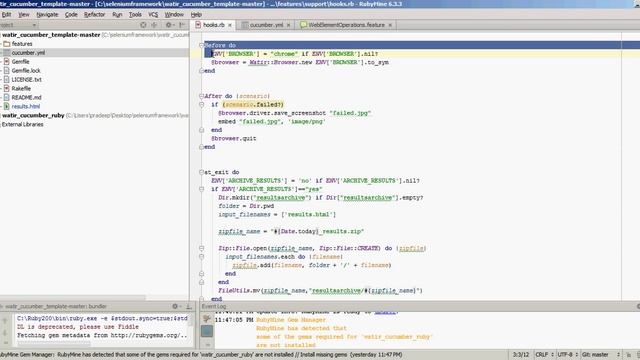The image size is (640, 360).
Task: Click up arrow in bundler console
Action: (x=5, y=322)
